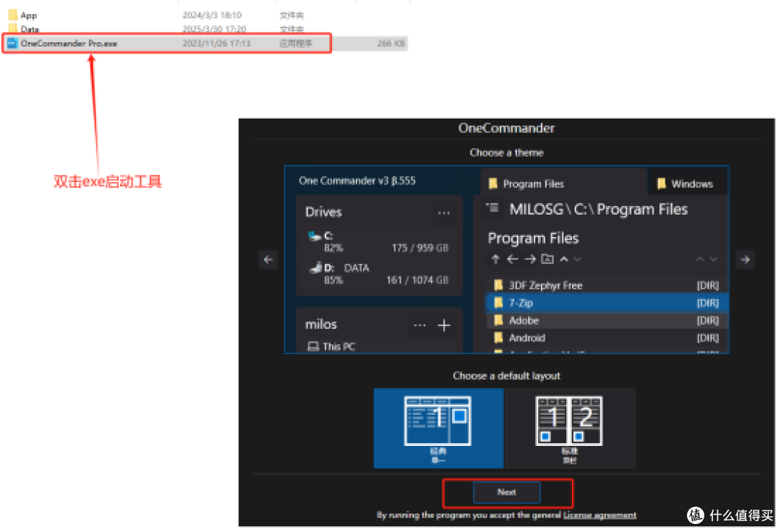Click small down chevron in preview toolbar
The height and width of the screenshot is (532, 781).
tap(578, 259)
